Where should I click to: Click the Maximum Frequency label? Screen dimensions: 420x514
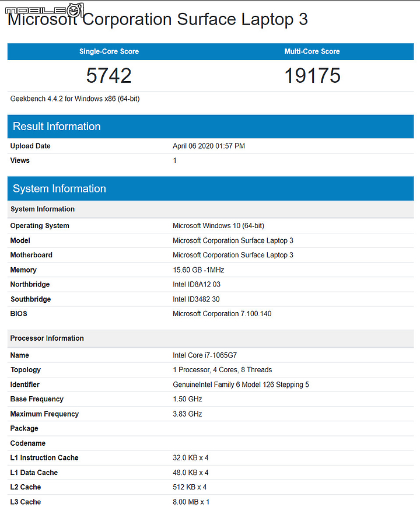(x=44, y=414)
